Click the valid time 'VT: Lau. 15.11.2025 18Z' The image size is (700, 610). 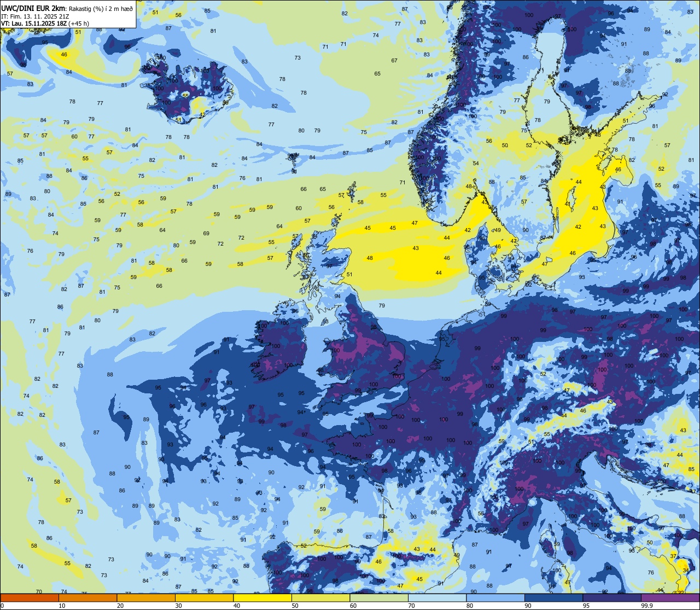point(34,24)
